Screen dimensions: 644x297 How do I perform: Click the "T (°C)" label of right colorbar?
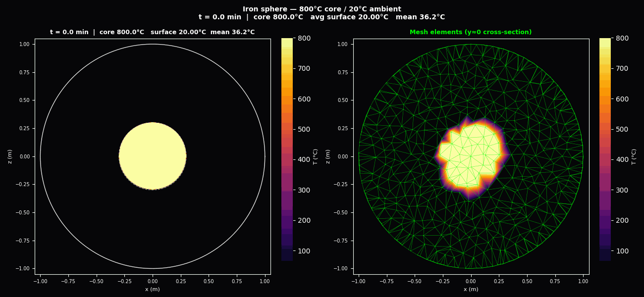tap(633, 156)
